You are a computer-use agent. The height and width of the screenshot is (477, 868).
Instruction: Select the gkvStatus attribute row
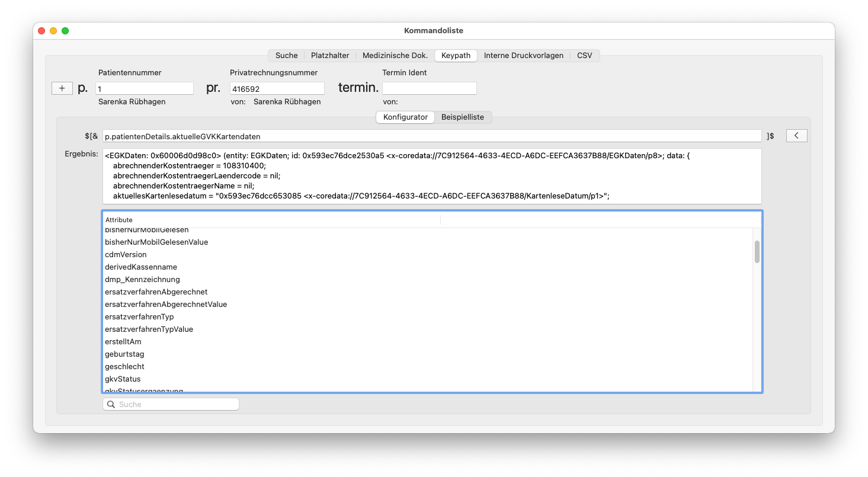point(428,379)
